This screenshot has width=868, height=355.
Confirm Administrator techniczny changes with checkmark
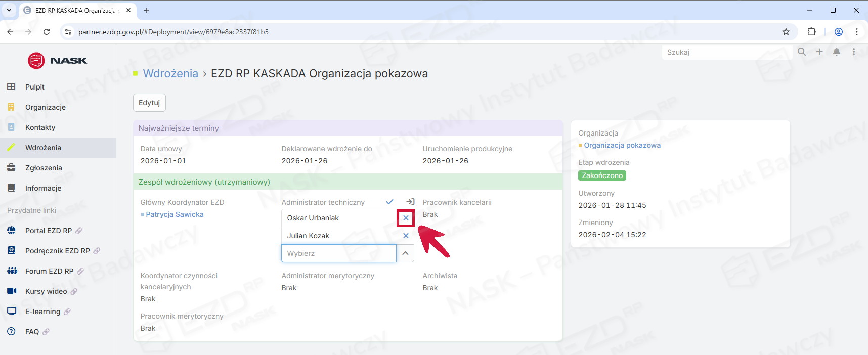click(389, 202)
